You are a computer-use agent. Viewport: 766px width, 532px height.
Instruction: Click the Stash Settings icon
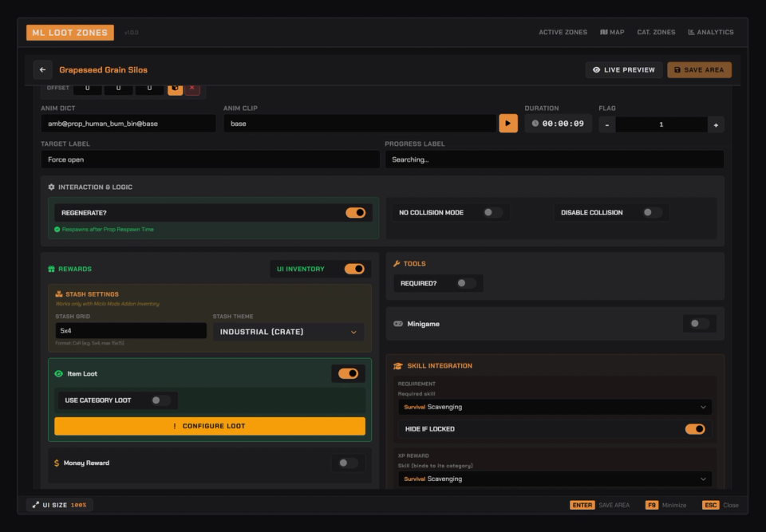tap(58, 294)
